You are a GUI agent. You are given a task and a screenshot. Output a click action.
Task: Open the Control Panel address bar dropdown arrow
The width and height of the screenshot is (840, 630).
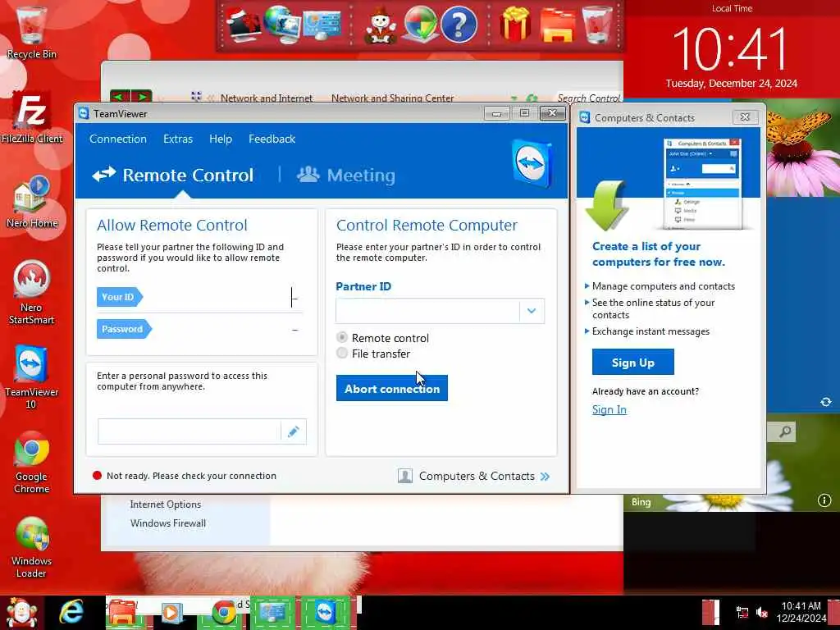(x=514, y=98)
